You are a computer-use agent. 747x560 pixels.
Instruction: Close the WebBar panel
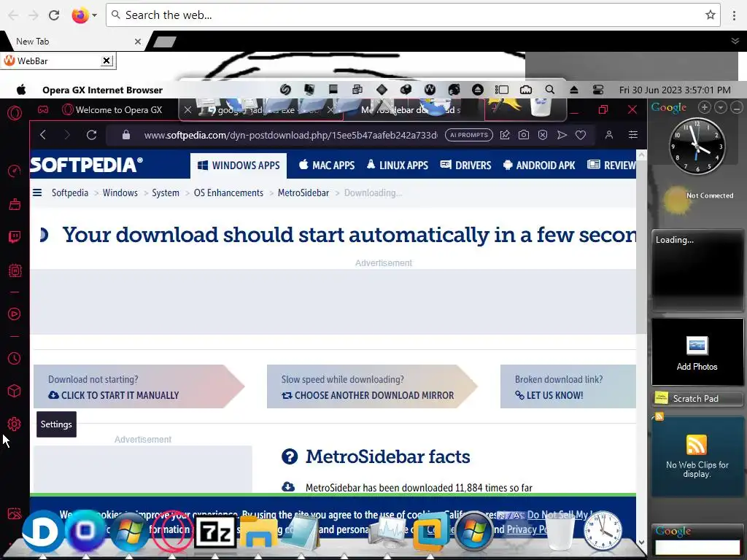pos(107,61)
